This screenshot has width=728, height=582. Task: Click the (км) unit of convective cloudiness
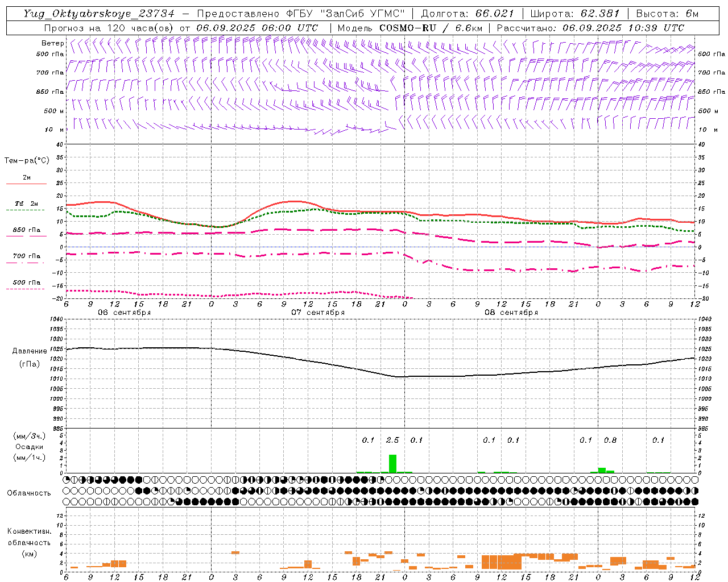(x=29, y=554)
